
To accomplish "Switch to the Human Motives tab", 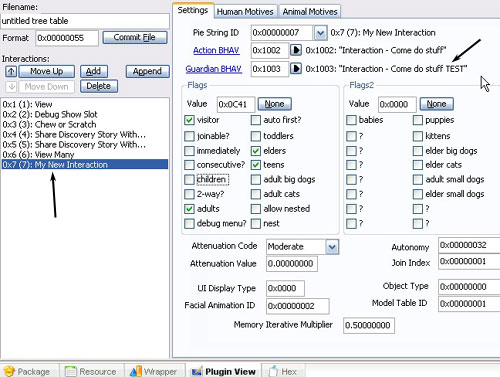I will (x=245, y=11).
